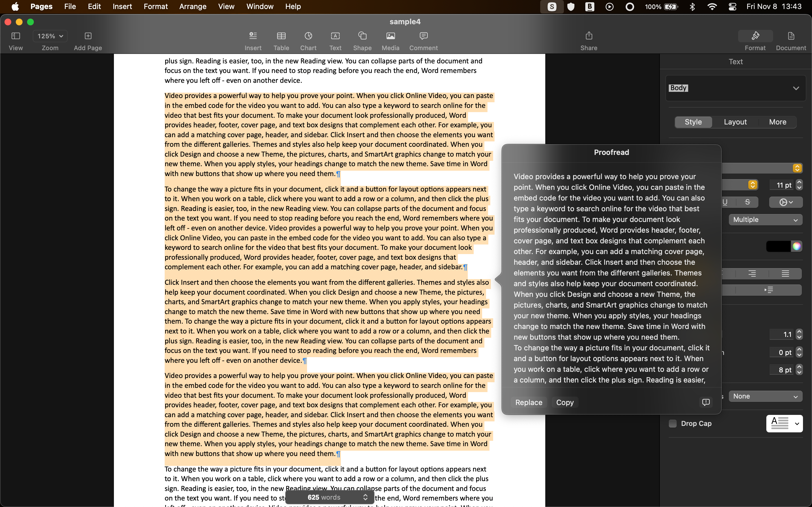The height and width of the screenshot is (507, 812).
Task: Add a comment to the document
Action: pos(423,40)
